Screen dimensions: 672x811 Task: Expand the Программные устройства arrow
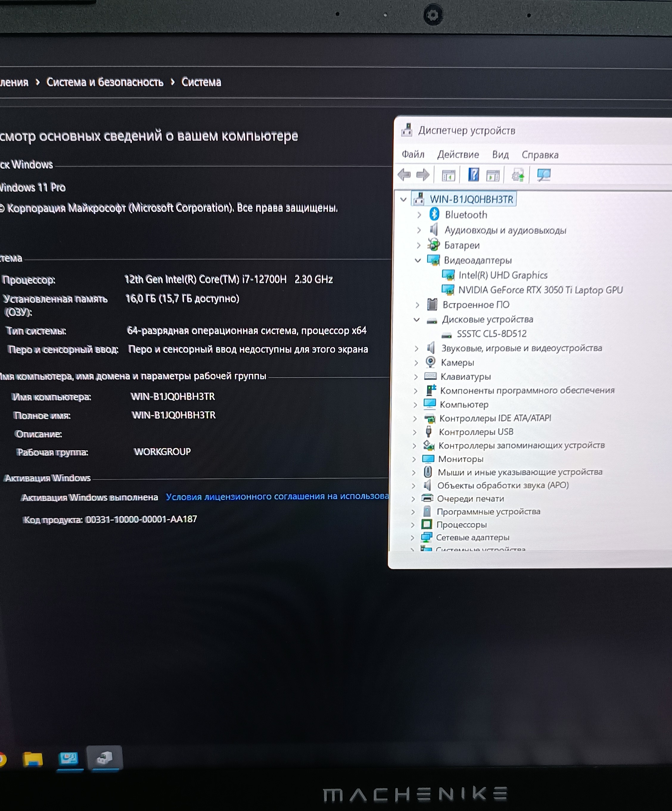(413, 512)
